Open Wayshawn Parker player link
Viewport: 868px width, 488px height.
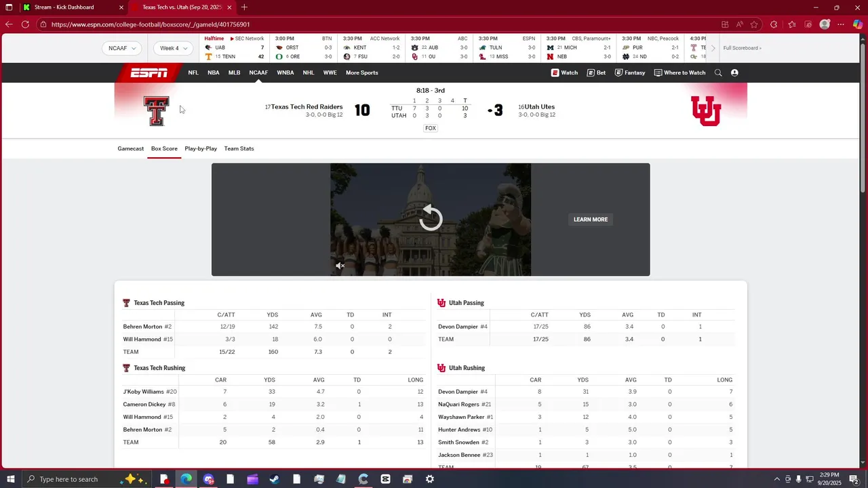point(460,417)
